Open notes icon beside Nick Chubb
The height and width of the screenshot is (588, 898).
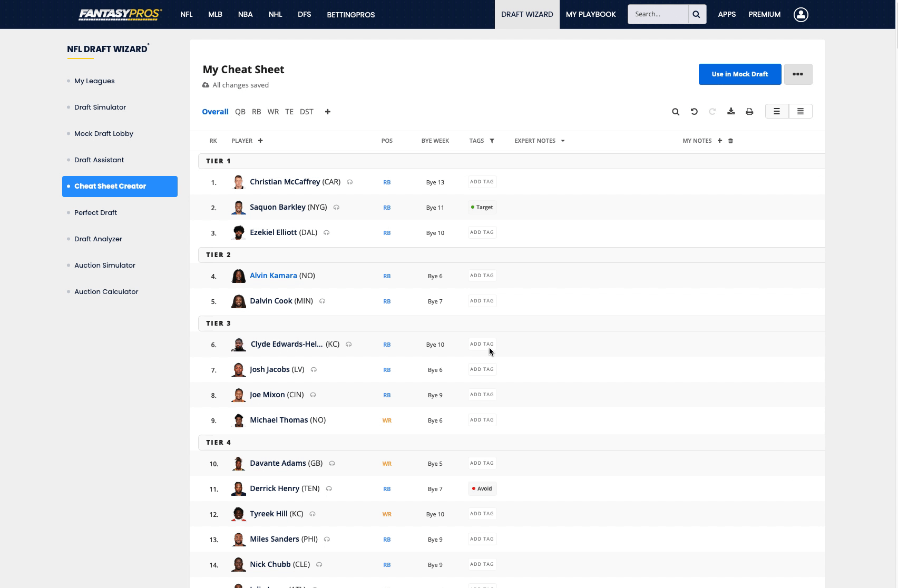tap(319, 565)
